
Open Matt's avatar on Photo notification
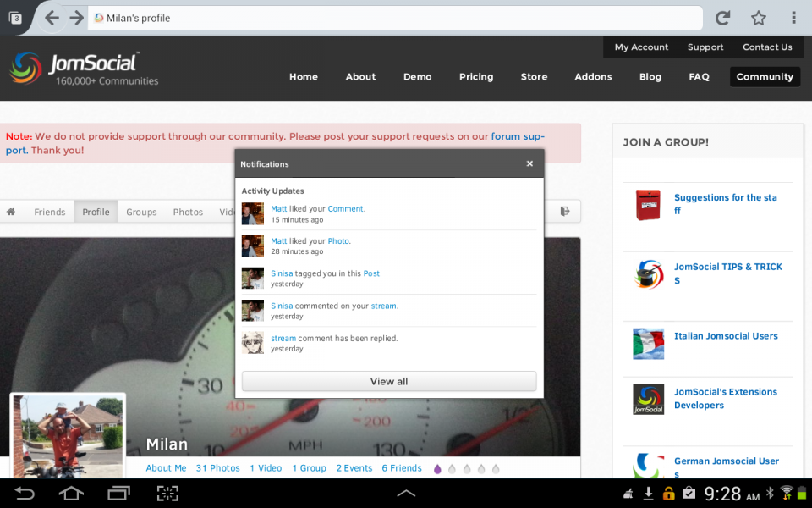(253, 246)
